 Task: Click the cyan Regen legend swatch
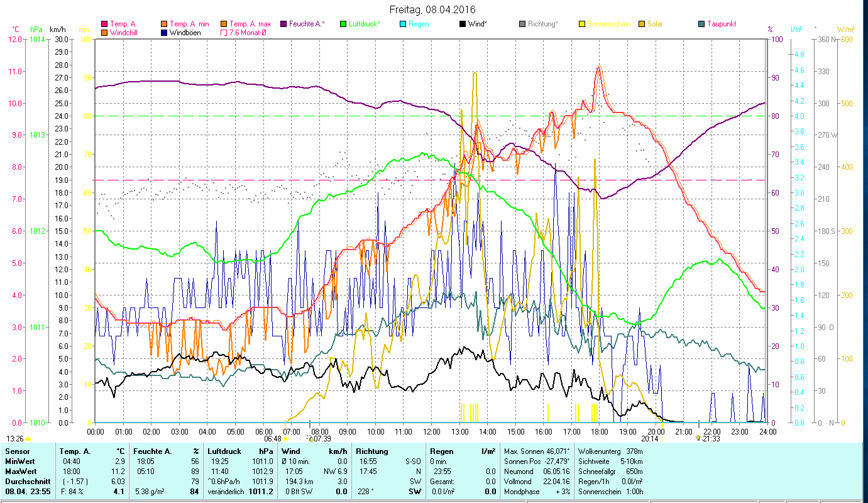403,25
